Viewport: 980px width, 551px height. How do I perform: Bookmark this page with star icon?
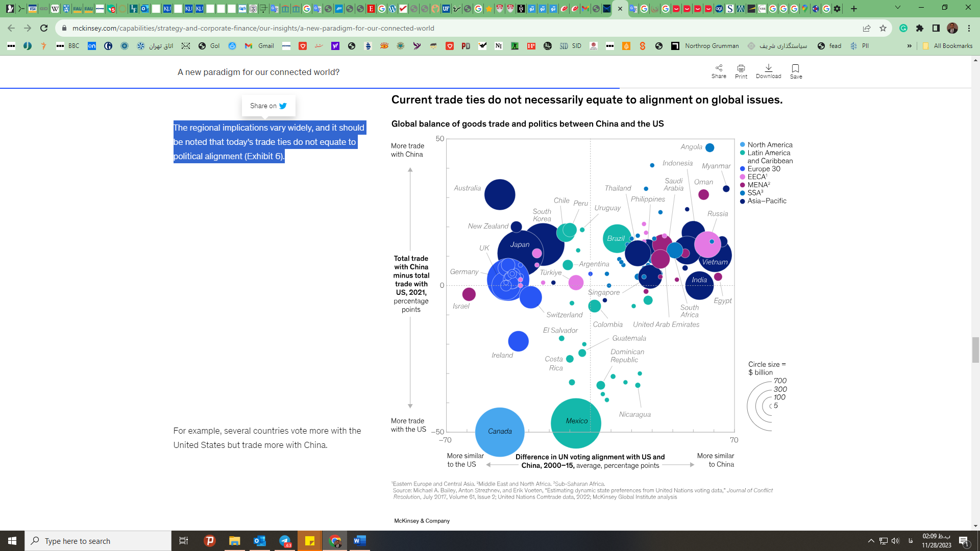883,28
